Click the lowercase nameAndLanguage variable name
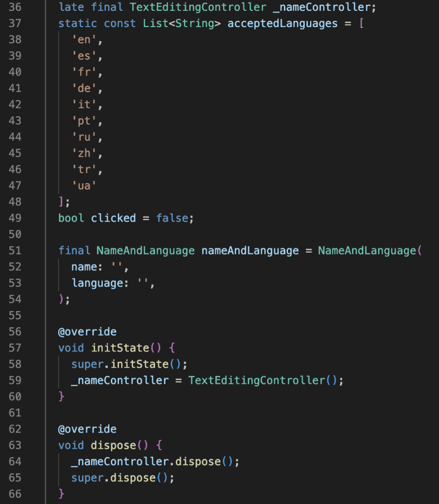Viewport: 439px width, 504px height. [250, 251]
